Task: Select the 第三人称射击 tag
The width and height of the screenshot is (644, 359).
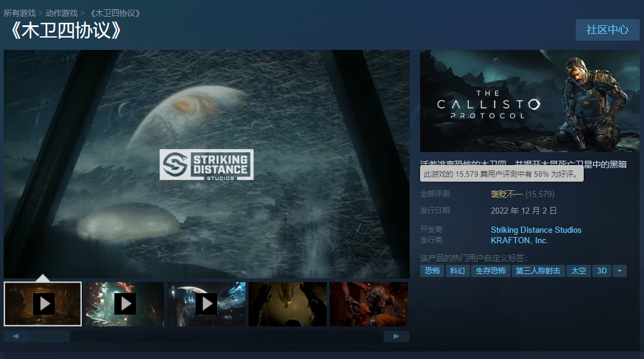Action: click(538, 270)
